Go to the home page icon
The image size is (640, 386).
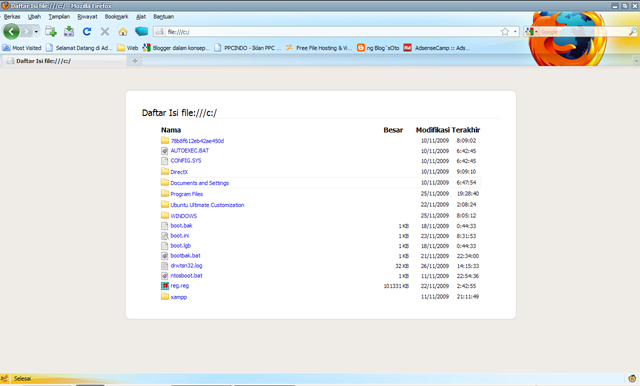click(123, 31)
